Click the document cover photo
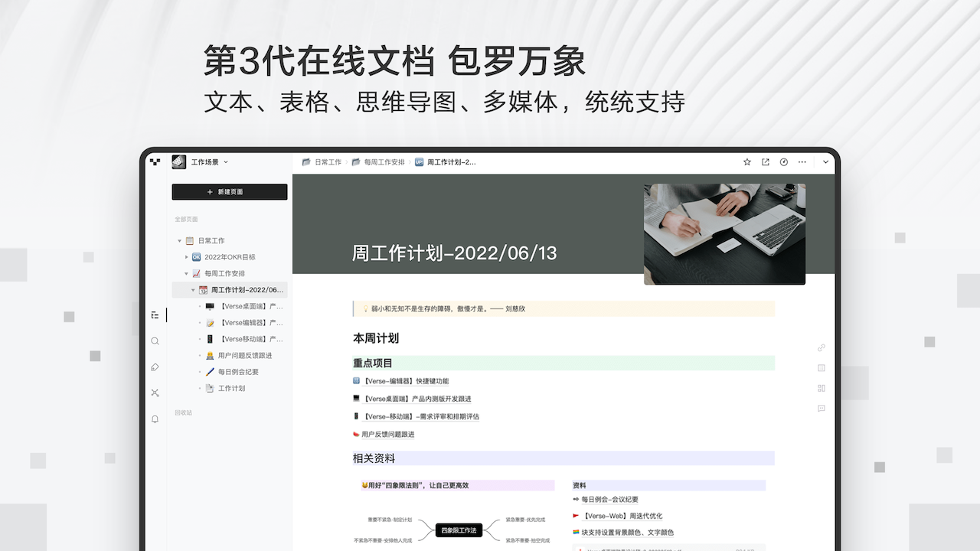980x551 pixels. [724, 233]
